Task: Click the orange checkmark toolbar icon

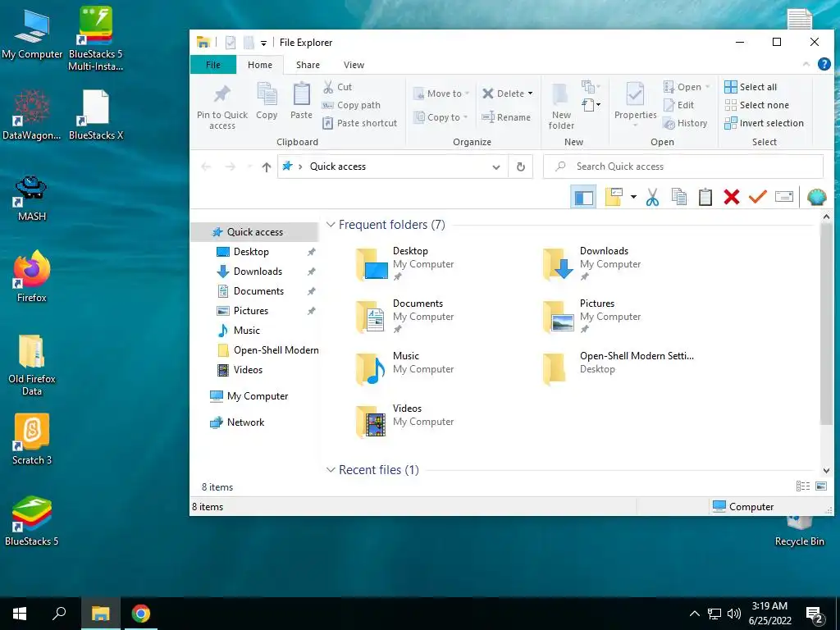Action: pyautogui.click(x=757, y=197)
